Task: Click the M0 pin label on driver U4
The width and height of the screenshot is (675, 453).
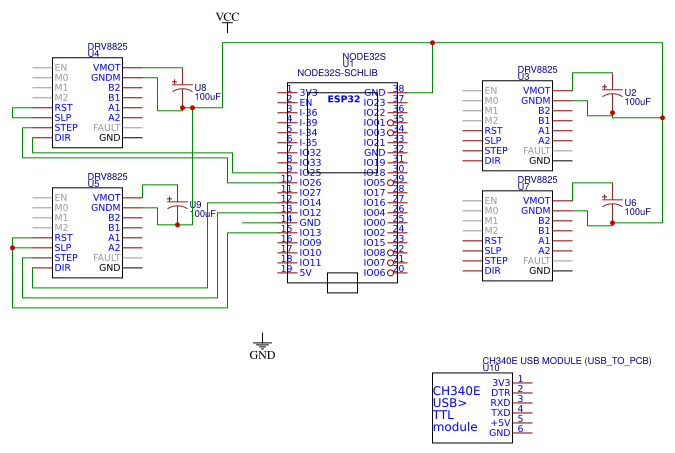Action: (x=61, y=78)
